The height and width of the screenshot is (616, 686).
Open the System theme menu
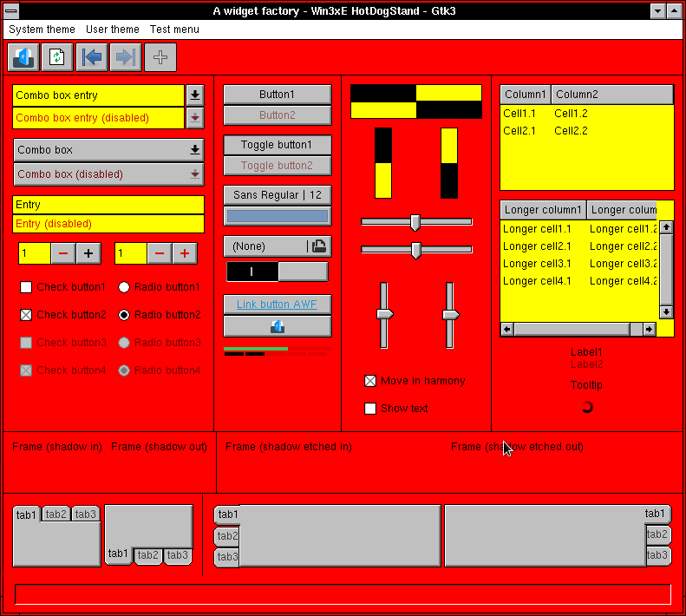[x=42, y=29]
